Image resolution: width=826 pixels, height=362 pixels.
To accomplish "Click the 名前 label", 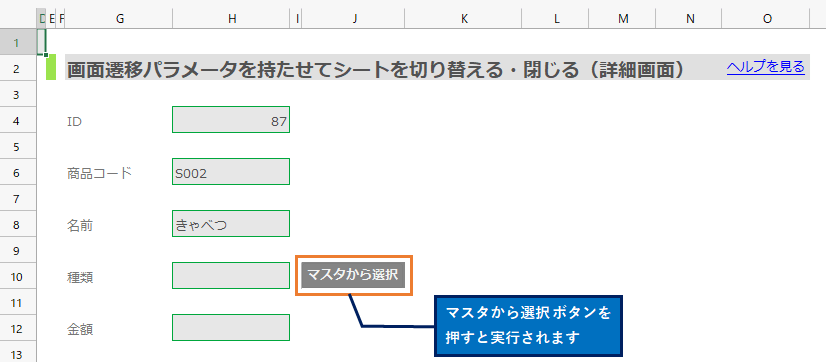I will click(80, 225).
